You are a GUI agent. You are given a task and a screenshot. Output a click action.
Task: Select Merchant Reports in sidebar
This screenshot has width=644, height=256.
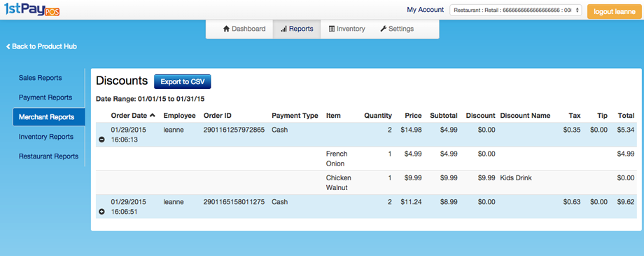coord(49,117)
